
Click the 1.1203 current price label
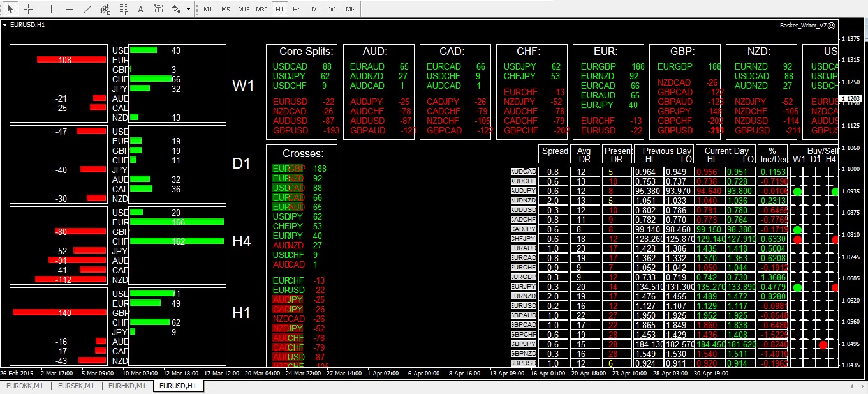(851, 98)
